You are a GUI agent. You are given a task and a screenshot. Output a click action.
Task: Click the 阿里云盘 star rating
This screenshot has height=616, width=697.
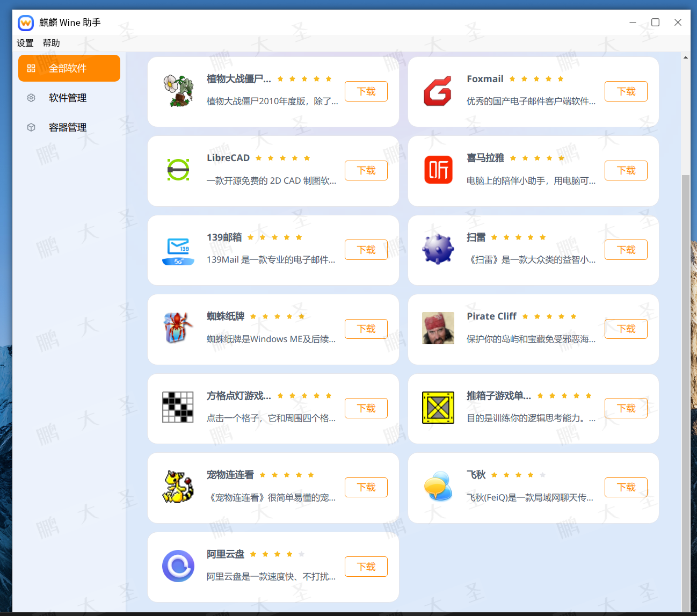tap(277, 554)
